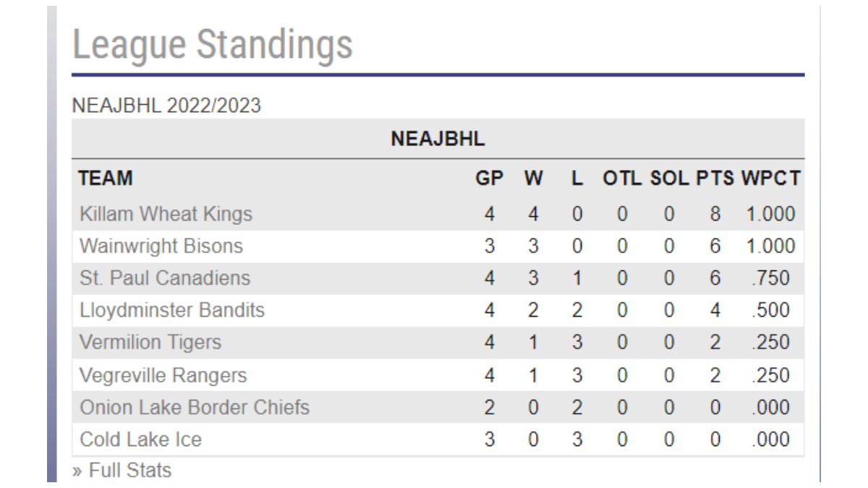This screenshot has width=868, height=488.
Task: Click the OTL column header
Action: click(622, 178)
